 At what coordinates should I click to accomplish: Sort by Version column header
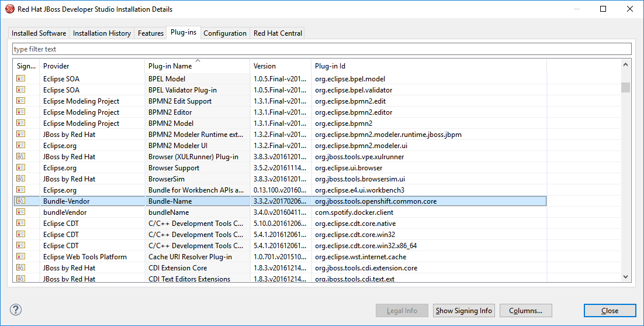coord(280,66)
